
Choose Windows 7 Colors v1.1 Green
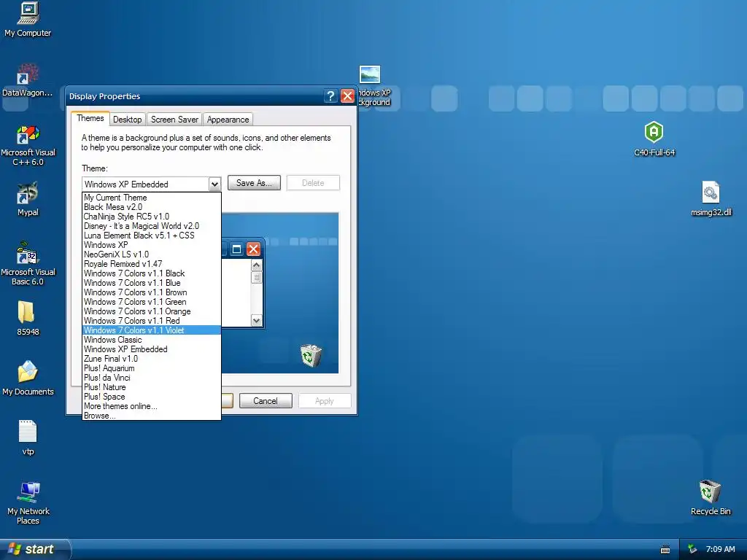click(x=152, y=302)
